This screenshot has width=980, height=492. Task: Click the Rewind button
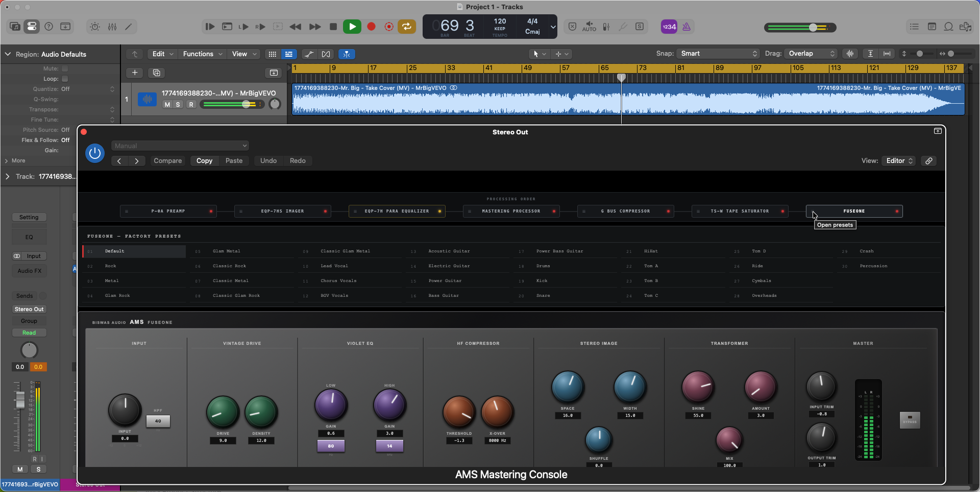(295, 27)
